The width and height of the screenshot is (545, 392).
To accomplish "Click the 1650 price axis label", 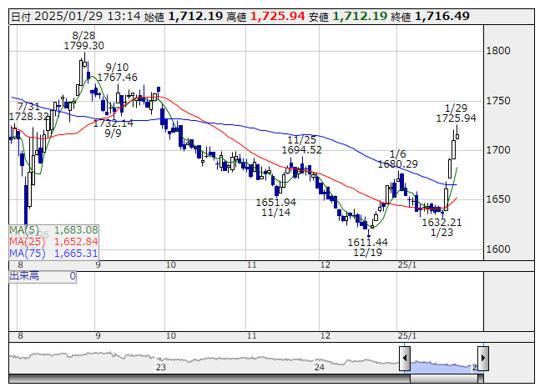I will click(x=498, y=199).
